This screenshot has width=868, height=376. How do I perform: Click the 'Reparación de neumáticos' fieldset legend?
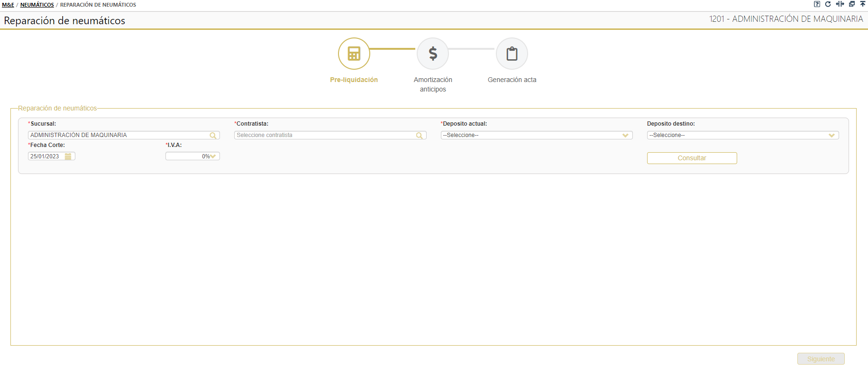tap(57, 108)
